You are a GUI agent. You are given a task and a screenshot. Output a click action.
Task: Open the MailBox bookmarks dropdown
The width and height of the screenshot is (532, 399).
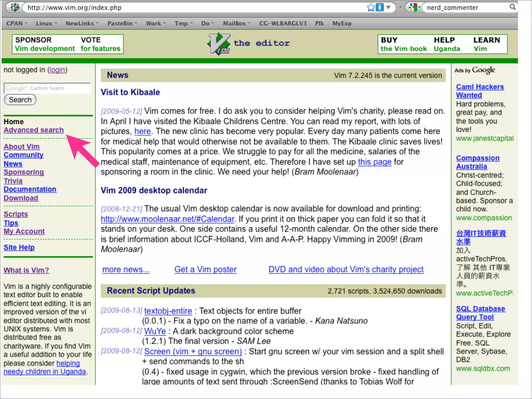[236, 23]
